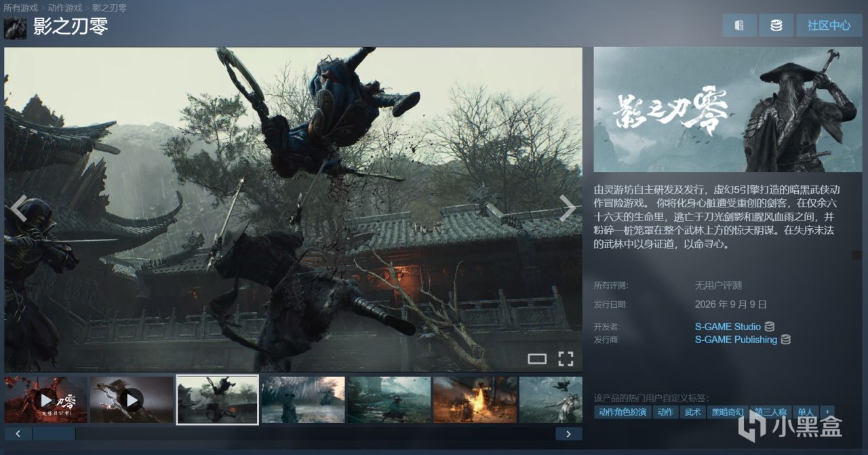This screenshot has height=455, width=868.
Task: Click the release date 2026 年 9 月 9 日
Action: tap(730, 304)
